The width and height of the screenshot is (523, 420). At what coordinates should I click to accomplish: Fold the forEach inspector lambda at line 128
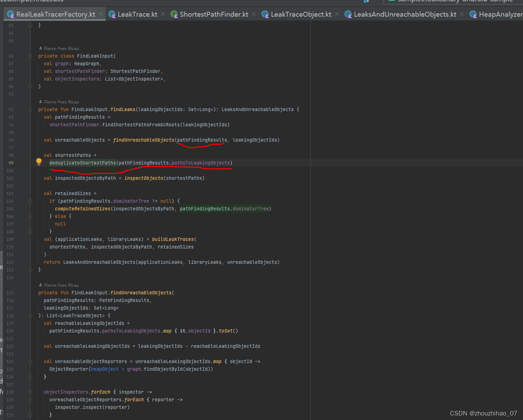[30, 392]
